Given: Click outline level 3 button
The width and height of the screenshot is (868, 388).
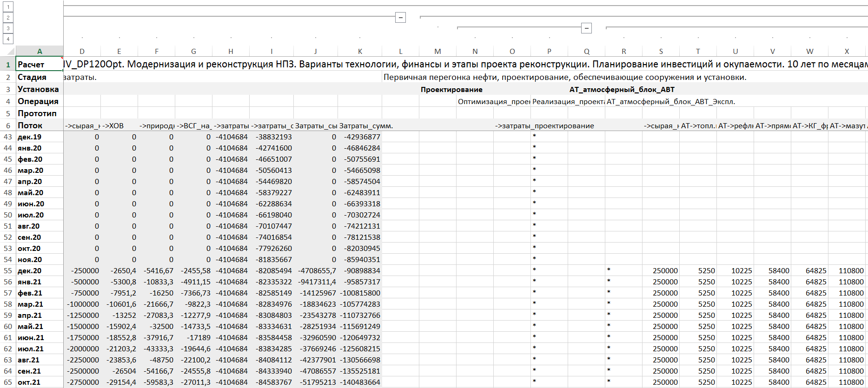Looking at the screenshot, I should click(x=8, y=28).
